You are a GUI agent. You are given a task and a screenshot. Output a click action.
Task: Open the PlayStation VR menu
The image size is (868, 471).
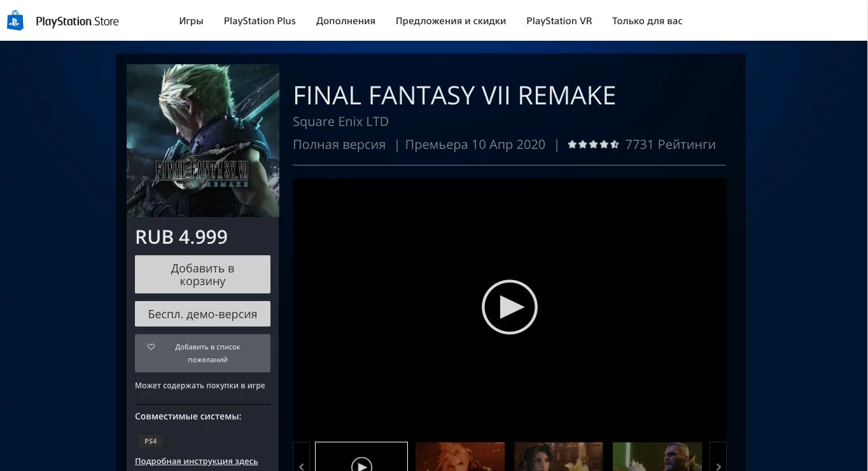(x=559, y=21)
